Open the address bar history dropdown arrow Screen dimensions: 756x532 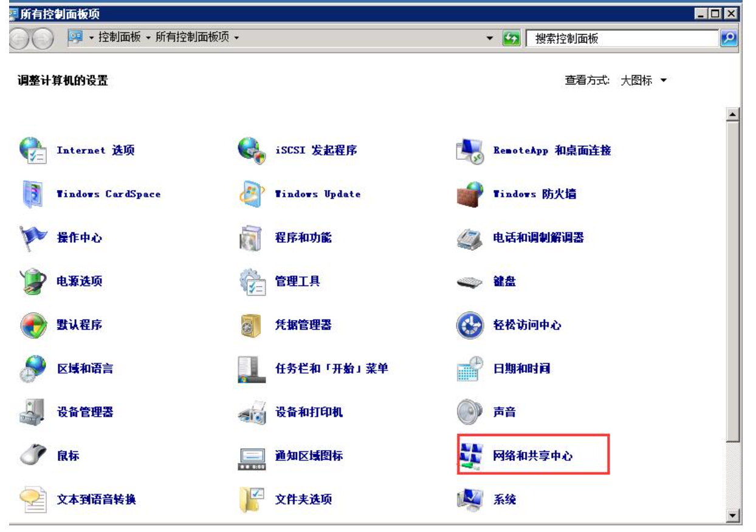490,38
